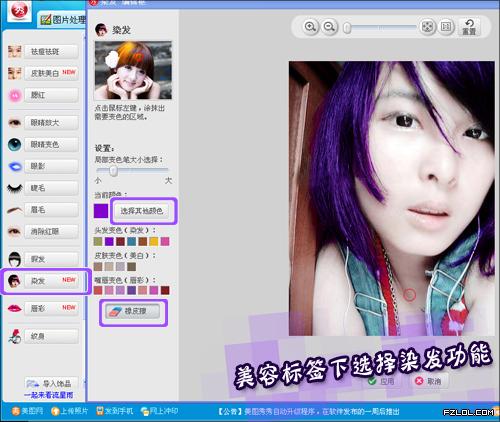The width and height of the screenshot is (500, 422).
Task: Open the 皮肤美白 button
Action: click(x=51, y=73)
